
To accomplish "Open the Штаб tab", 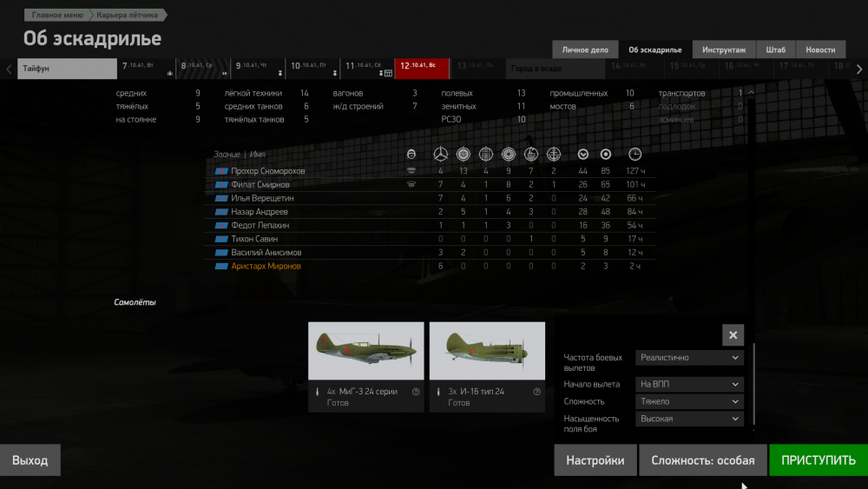I will tap(775, 50).
